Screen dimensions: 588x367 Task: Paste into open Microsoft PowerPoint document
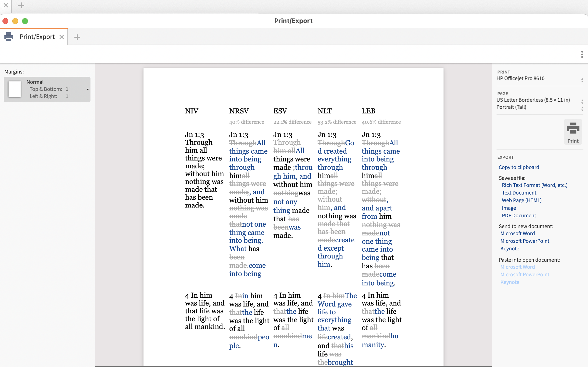[525, 275]
